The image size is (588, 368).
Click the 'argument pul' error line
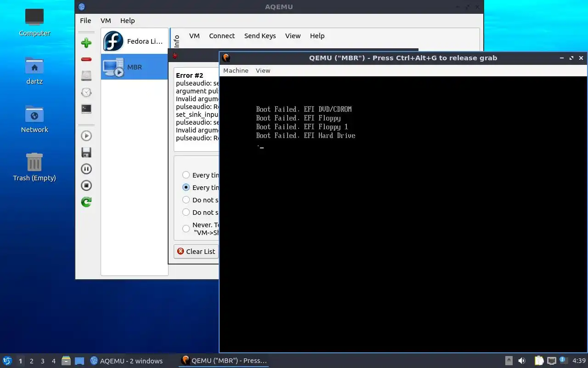(197, 91)
